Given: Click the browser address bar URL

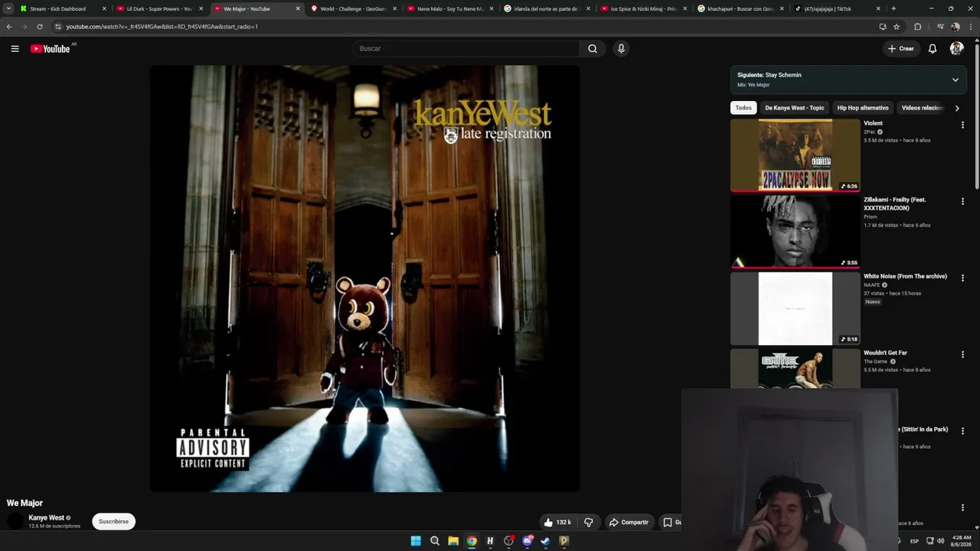Looking at the screenshot, I should click(162, 26).
